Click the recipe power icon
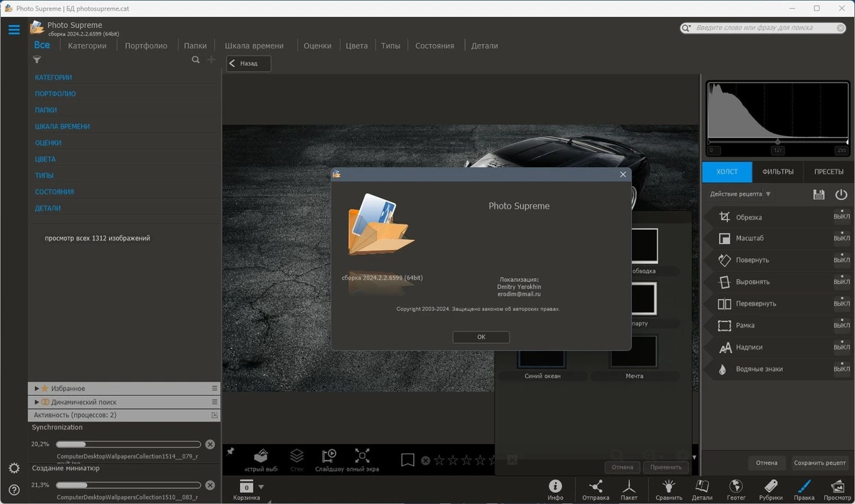The width and height of the screenshot is (855, 504). [x=841, y=194]
